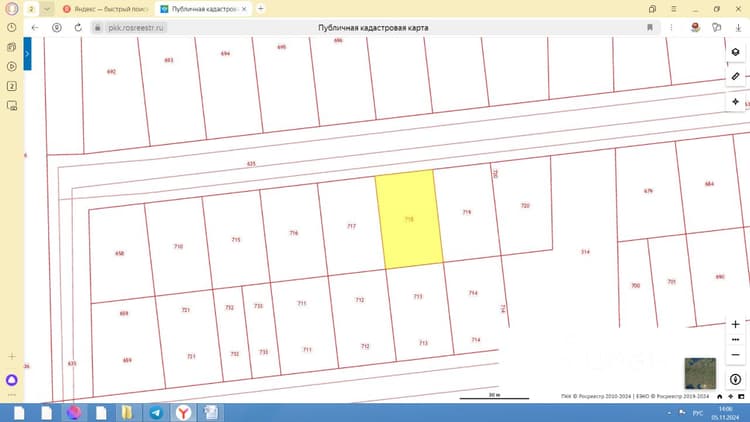
Task: Open the three-dots options between zoom buttons
Action: pos(735,340)
